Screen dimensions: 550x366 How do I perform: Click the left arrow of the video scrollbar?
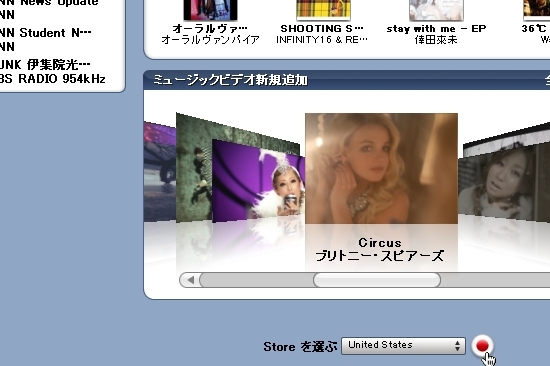[x=190, y=280]
